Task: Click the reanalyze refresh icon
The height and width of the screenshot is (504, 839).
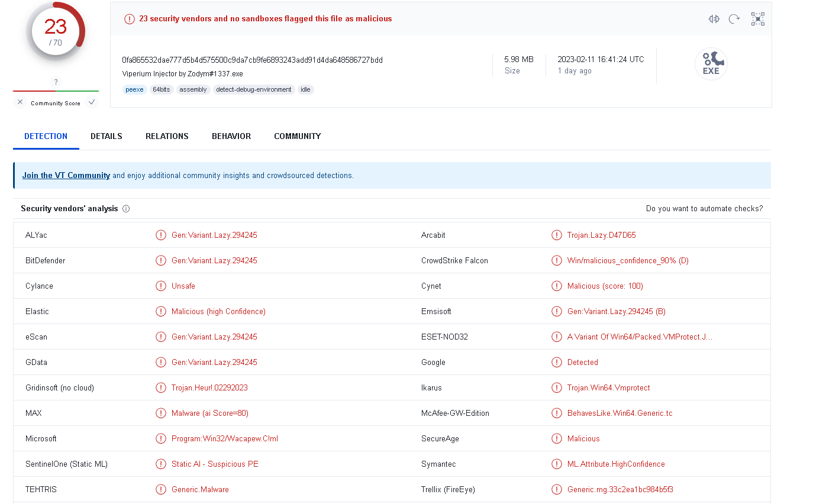Action: [734, 19]
